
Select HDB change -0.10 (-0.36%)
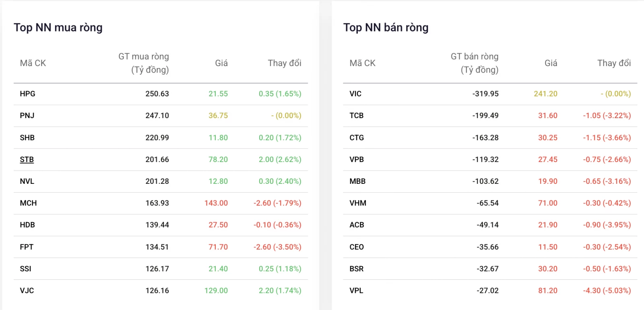277,225
